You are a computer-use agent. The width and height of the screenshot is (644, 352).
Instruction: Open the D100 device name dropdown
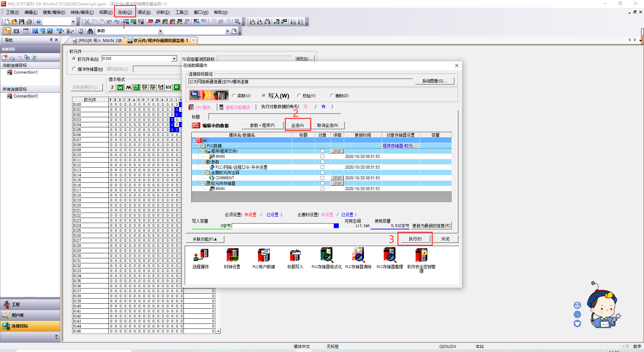click(174, 58)
